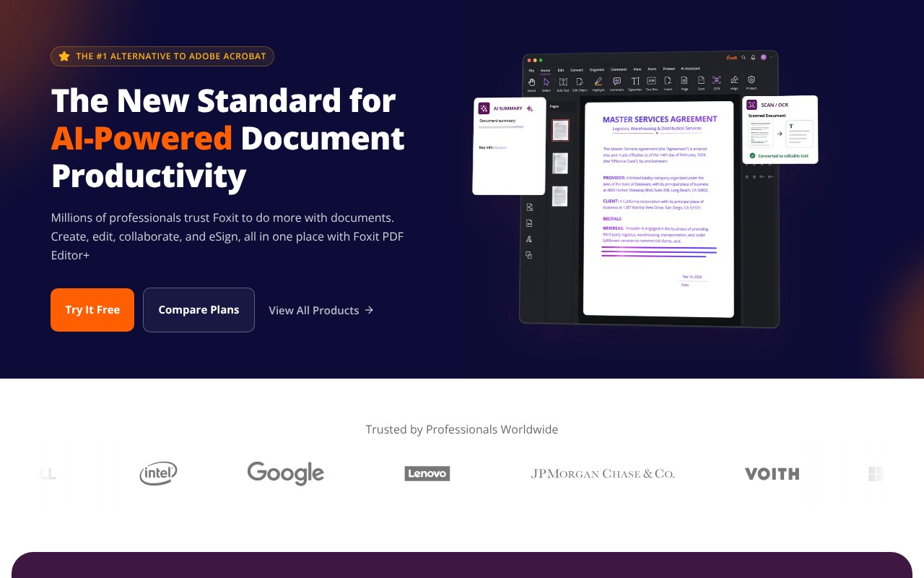This screenshot has height=578, width=924.
Task: Switch to the Form tab in the mockup
Action: pos(652,69)
